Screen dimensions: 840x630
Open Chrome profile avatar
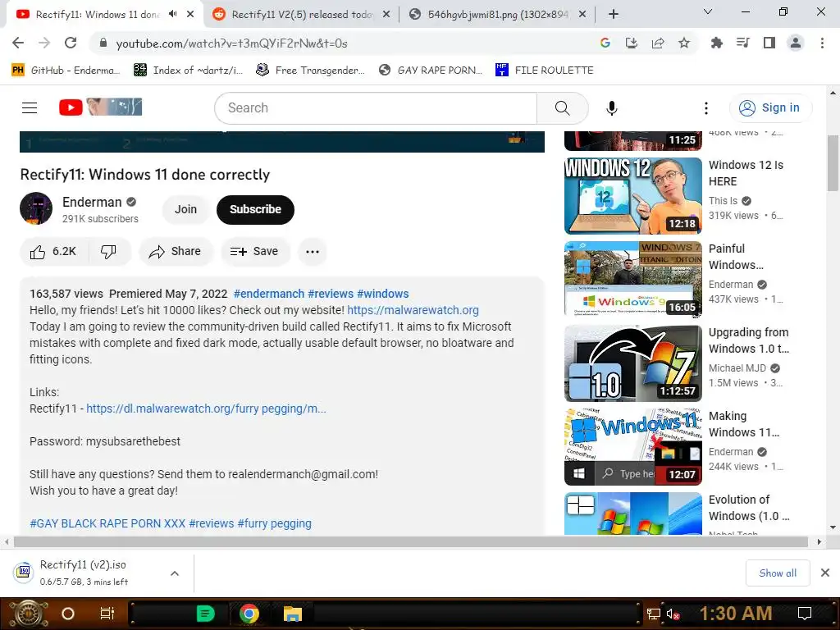click(x=795, y=43)
